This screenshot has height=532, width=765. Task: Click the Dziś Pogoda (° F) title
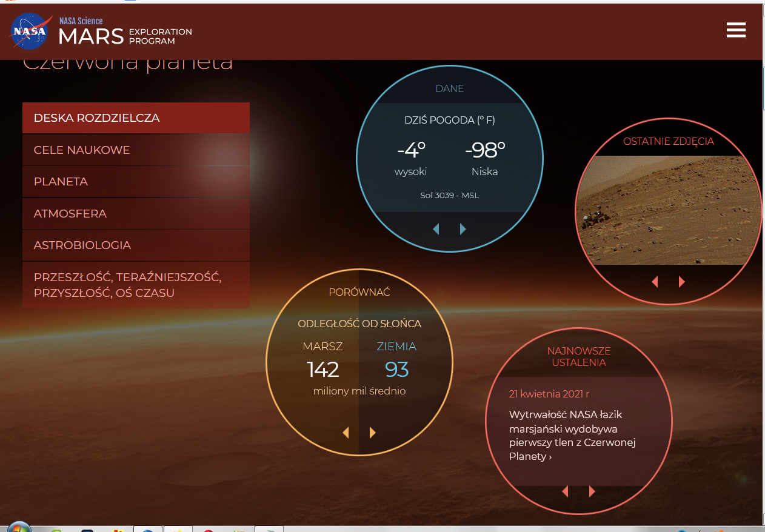coord(449,120)
